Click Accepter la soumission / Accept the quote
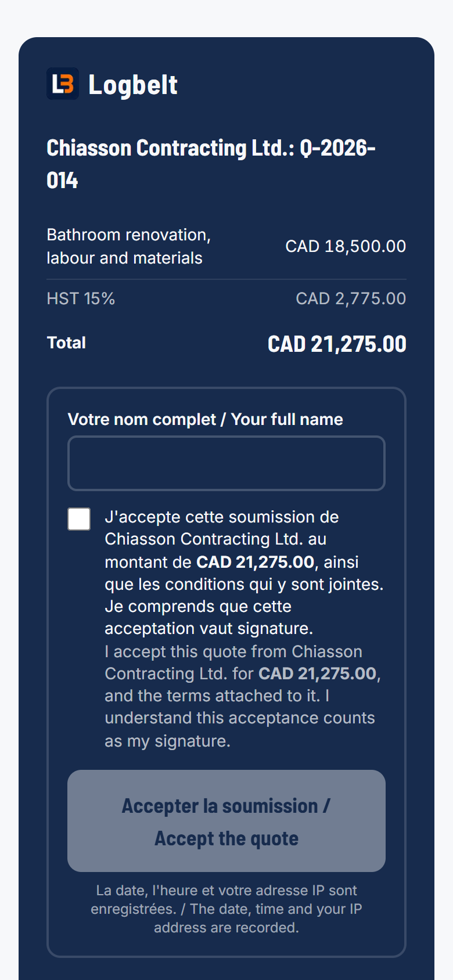The image size is (453, 980). tap(227, 821)
